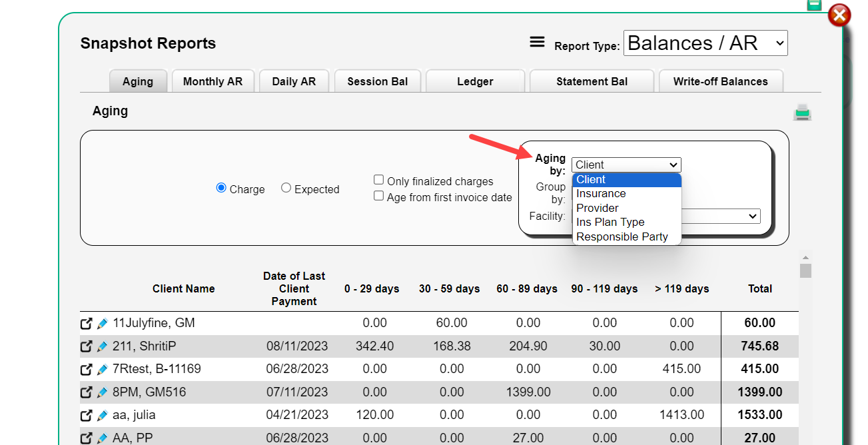Select Responsible Party from the open list
Viewport: 868px width, 445px height.
pos(622,236)
